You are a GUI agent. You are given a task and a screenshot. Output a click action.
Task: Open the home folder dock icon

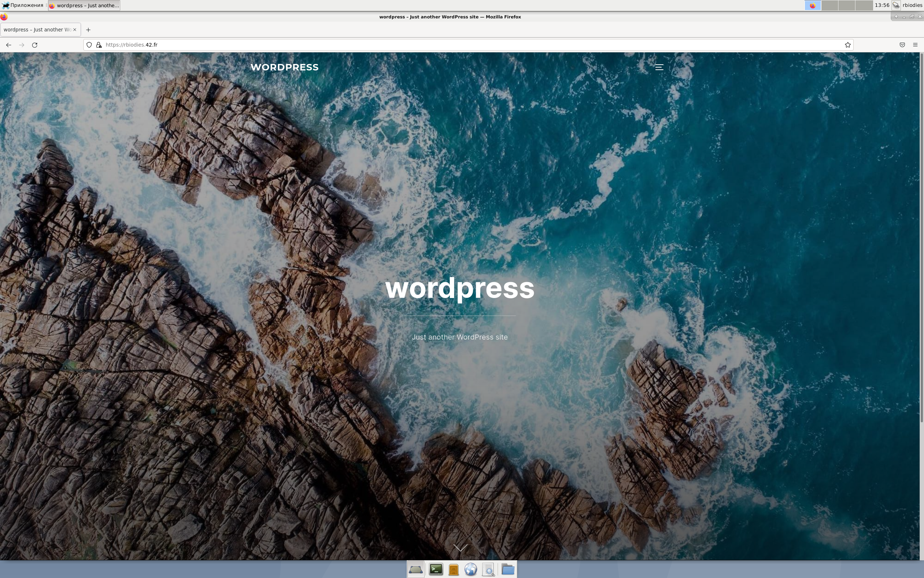508,570
